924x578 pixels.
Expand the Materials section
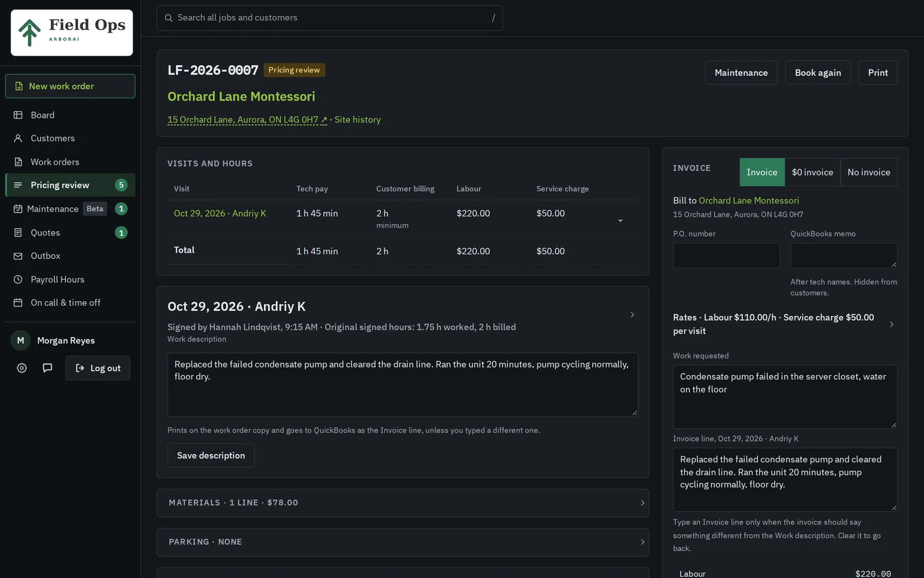click(x=403, y=503)
